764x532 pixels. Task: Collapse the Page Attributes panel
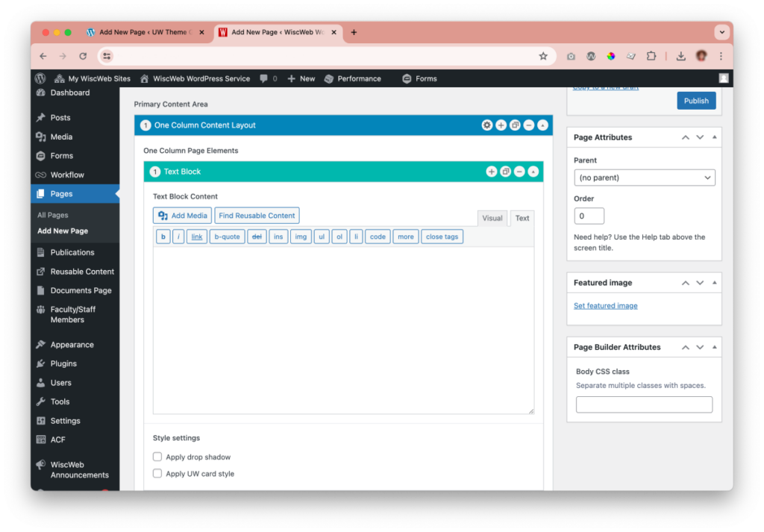coord(715,137)
